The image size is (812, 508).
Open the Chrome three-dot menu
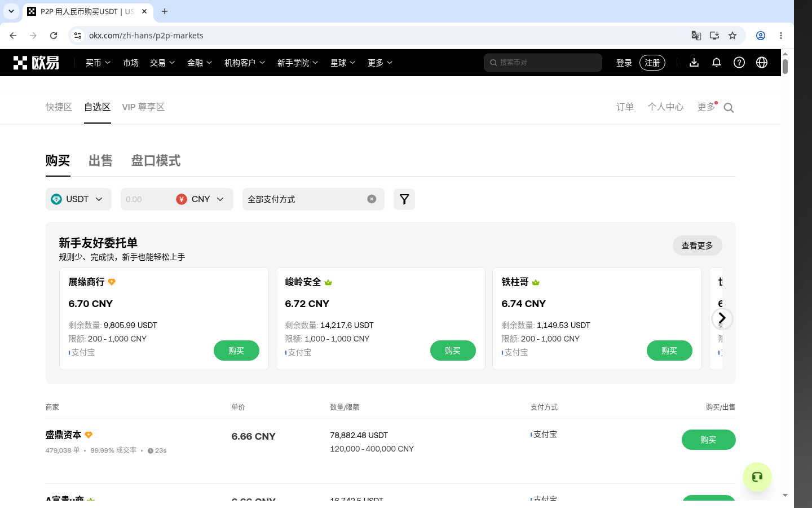coord(781,36)
